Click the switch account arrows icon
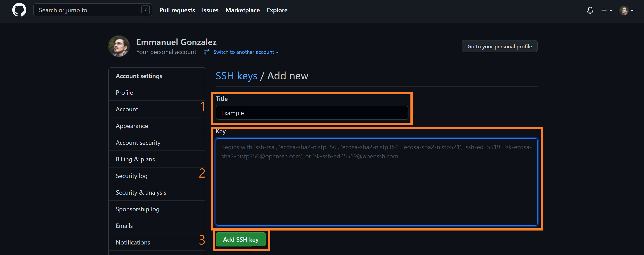 [207, 52]
